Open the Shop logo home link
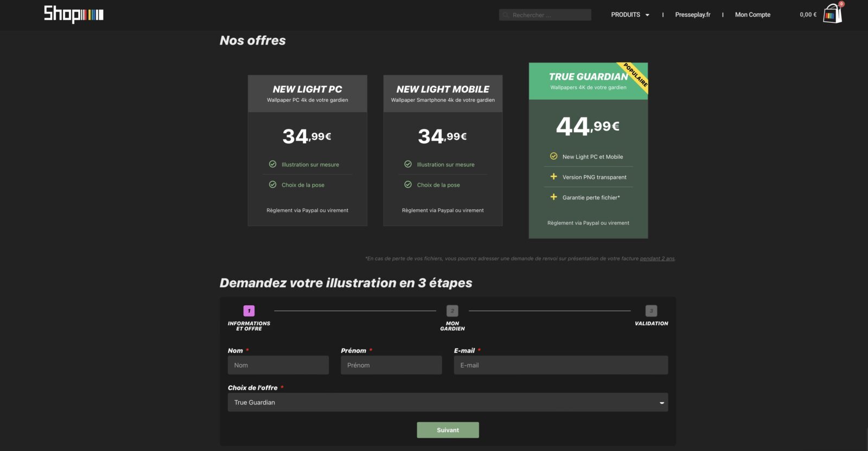The image size is (868, 451). (x=74, y=14)
